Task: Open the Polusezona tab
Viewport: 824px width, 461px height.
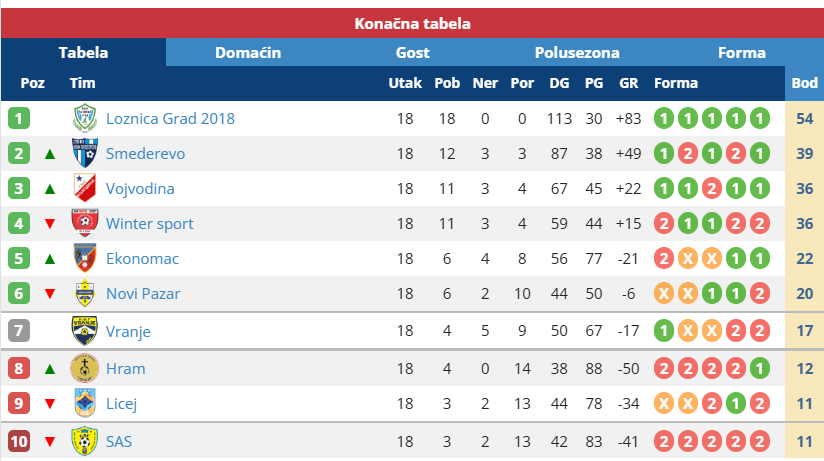Action: pos(577,53)
